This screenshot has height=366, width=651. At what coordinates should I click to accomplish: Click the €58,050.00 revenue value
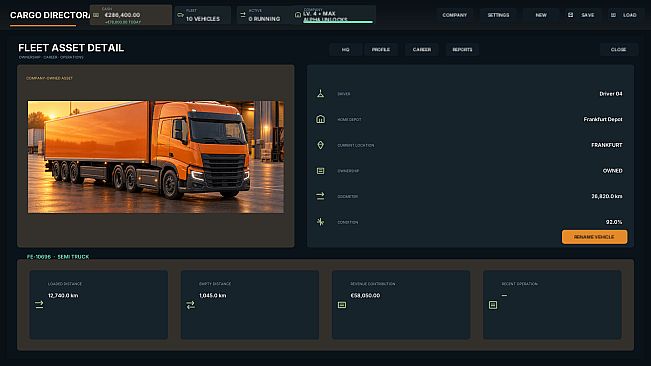365,295
